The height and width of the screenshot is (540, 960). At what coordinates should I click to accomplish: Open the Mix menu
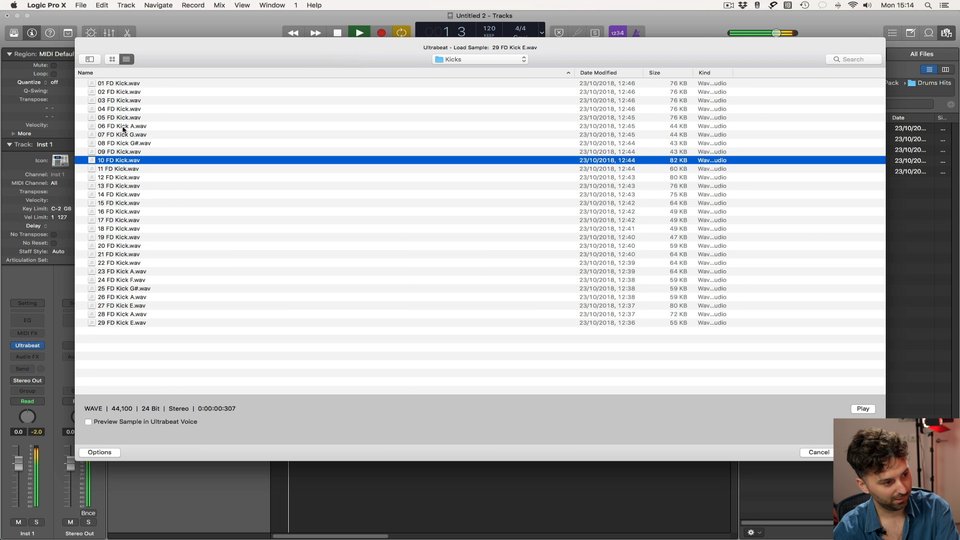click(219, 5)
